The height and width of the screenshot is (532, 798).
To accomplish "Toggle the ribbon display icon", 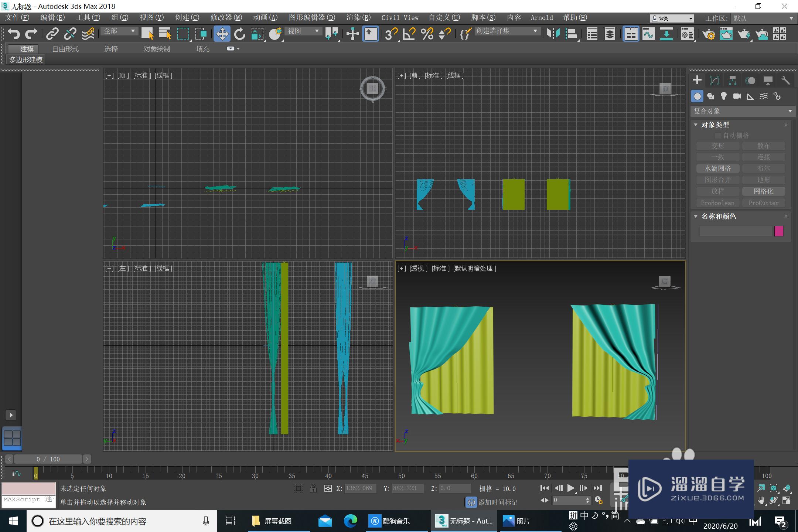I will [631, 34].
